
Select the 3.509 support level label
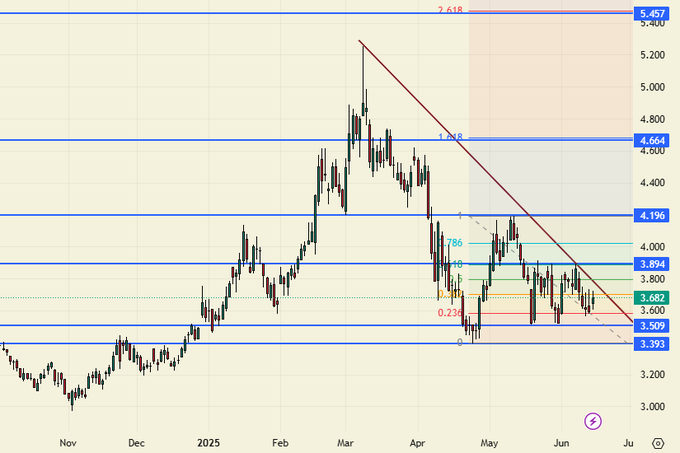(657, 325)
